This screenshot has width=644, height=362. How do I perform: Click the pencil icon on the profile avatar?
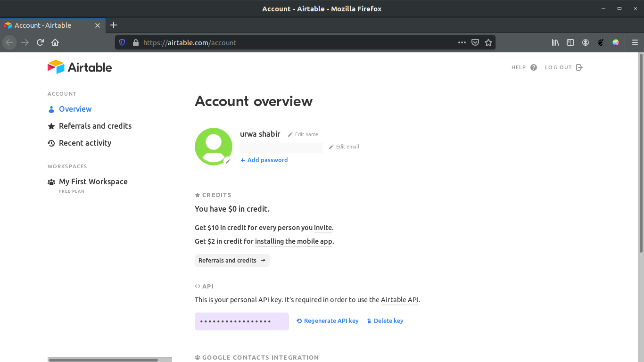tap(228, 161)
